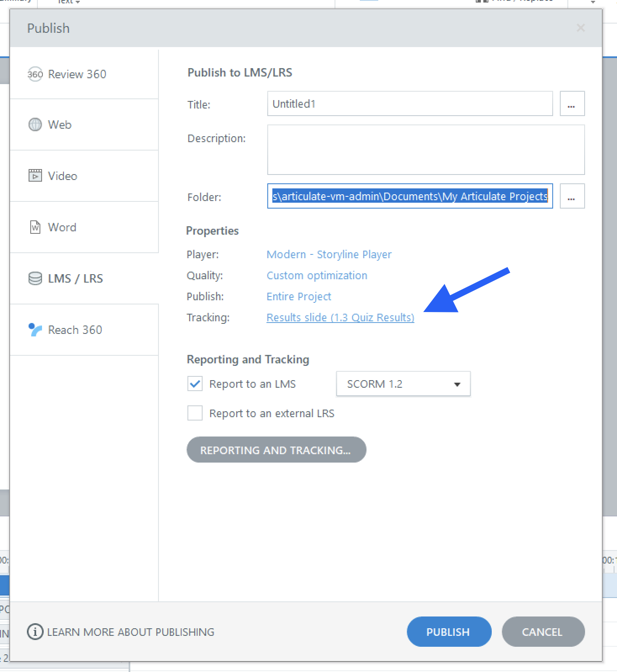Open the SCORM 1.2 dropdown

point(403,384)
